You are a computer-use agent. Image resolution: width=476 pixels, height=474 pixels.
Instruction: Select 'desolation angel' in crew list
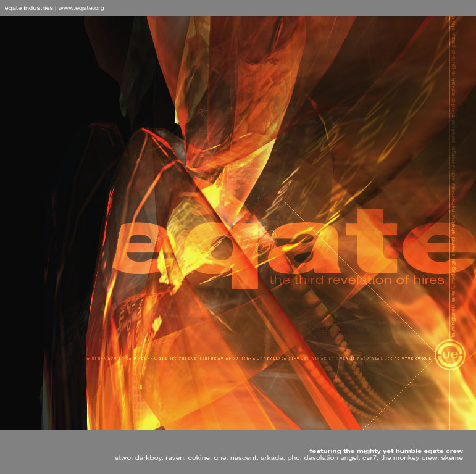(333, 459)
